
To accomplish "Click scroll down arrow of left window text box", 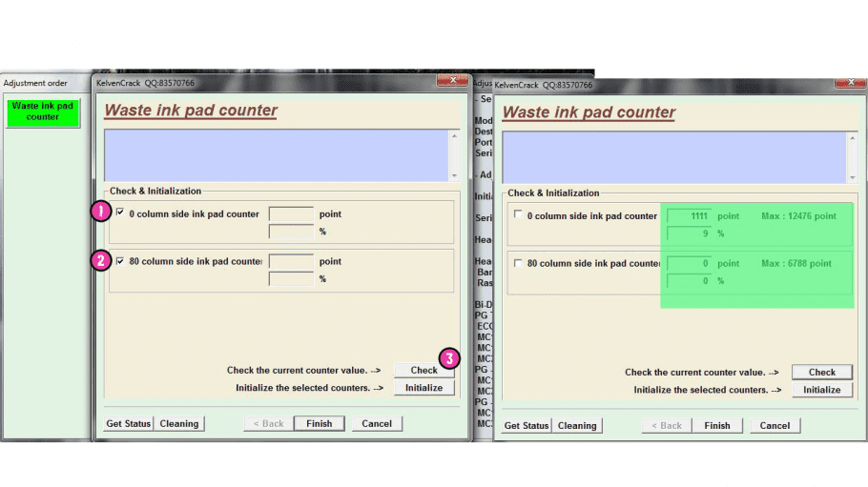I will coord(454,175).
